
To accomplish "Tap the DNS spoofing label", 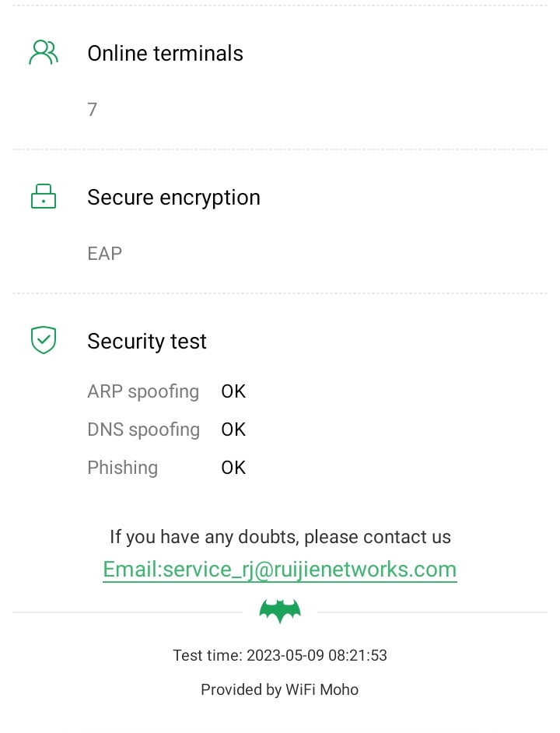I will (x=143, y=430).
